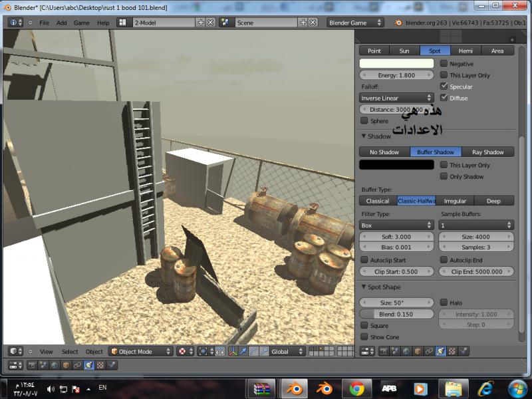
Task: Open the Inverse Linear falloff dropdown
Action: pos(396,98)
